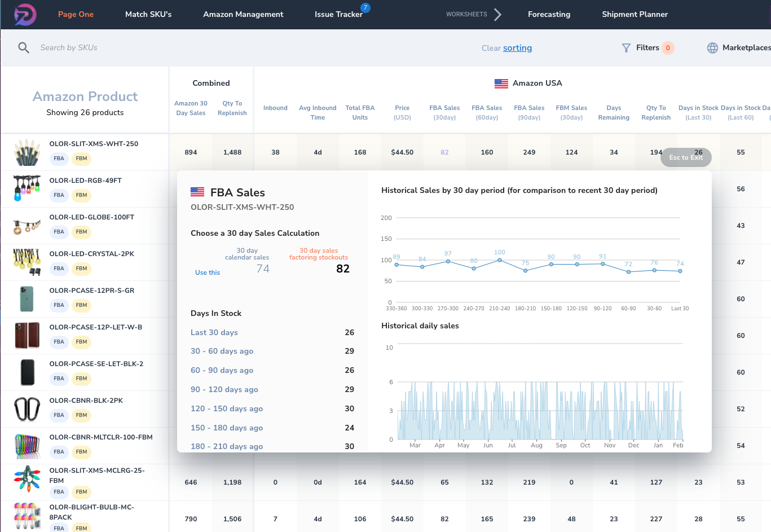Toggle FBM tag for OLOR-LED-GLOBE-100FT

point(82,232)
